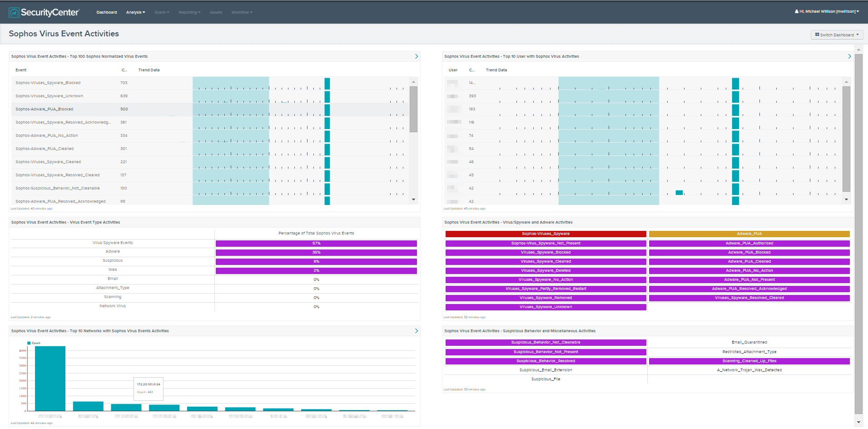Click Viruses_Spyware_Partly_Removed_Restart indicator

pos(546,289)
